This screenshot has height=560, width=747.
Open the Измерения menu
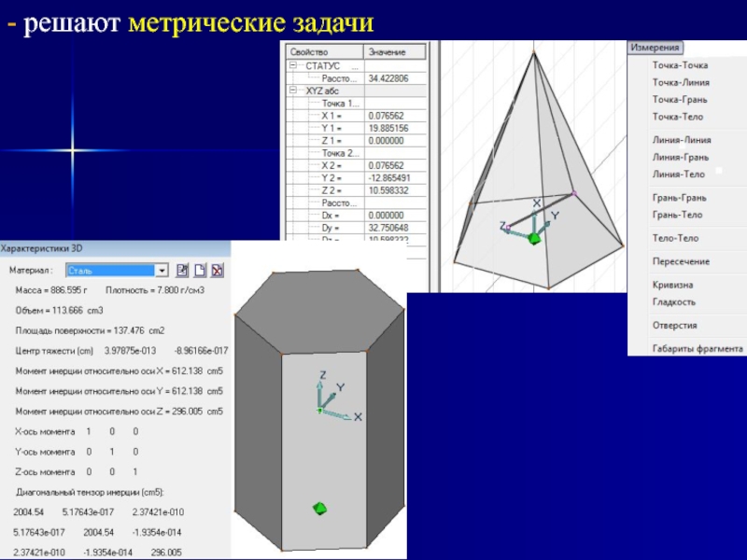tap(655, 48)
